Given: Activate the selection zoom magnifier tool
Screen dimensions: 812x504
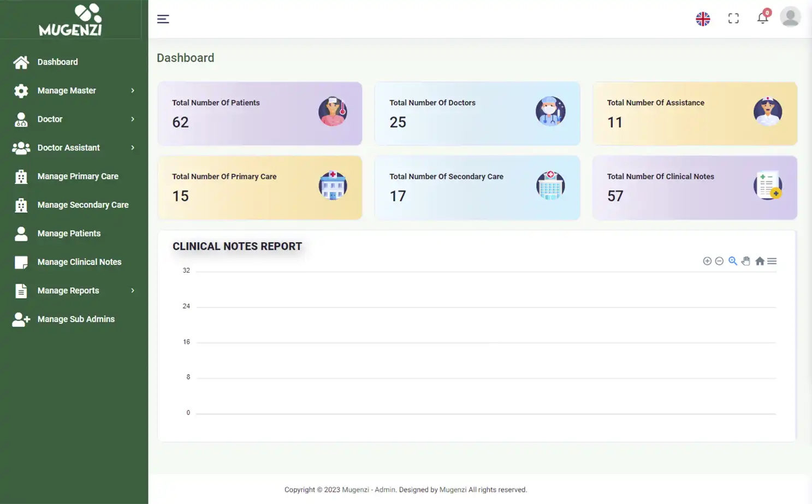Looking at the screenshot, I should [x=732, y=261].
